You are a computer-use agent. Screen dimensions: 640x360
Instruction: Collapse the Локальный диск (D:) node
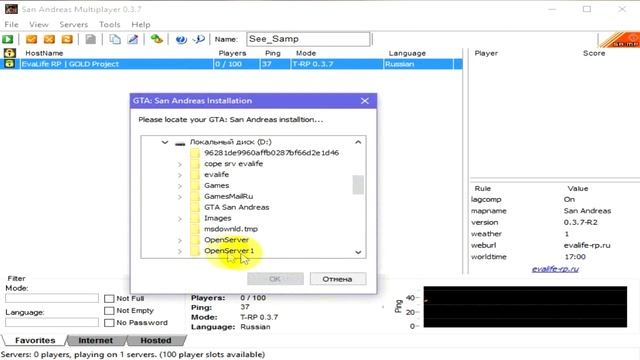164,142
